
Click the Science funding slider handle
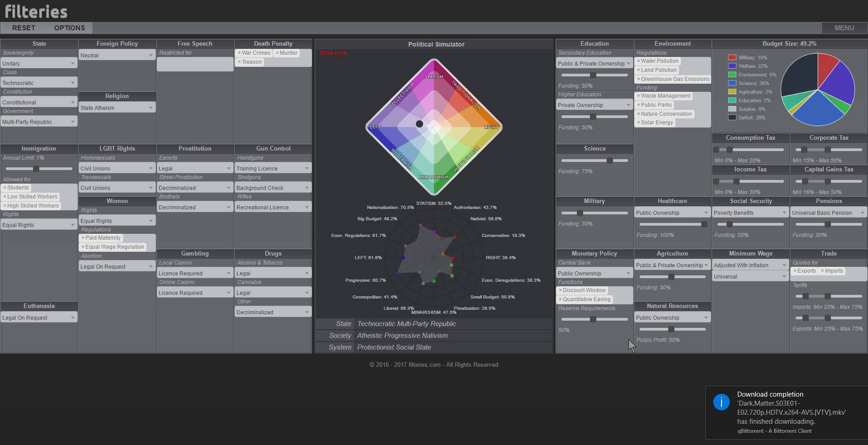(610, 161)
